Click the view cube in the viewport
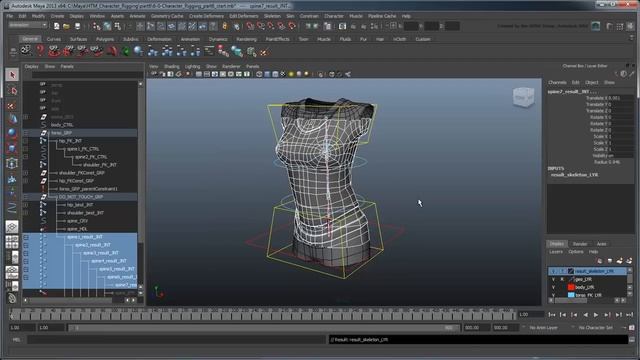640x360 pixels. (x=523, y=97)
